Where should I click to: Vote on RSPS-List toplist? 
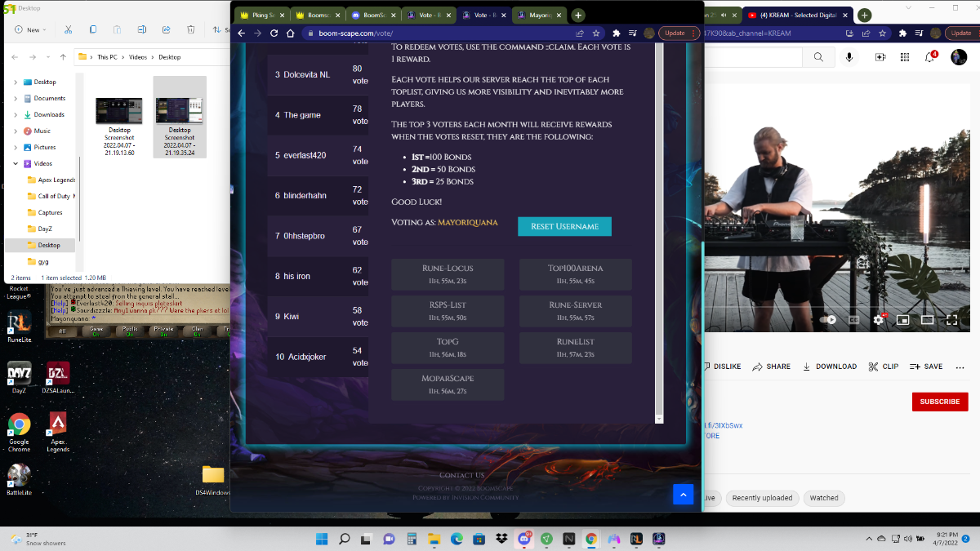point(448,311)
